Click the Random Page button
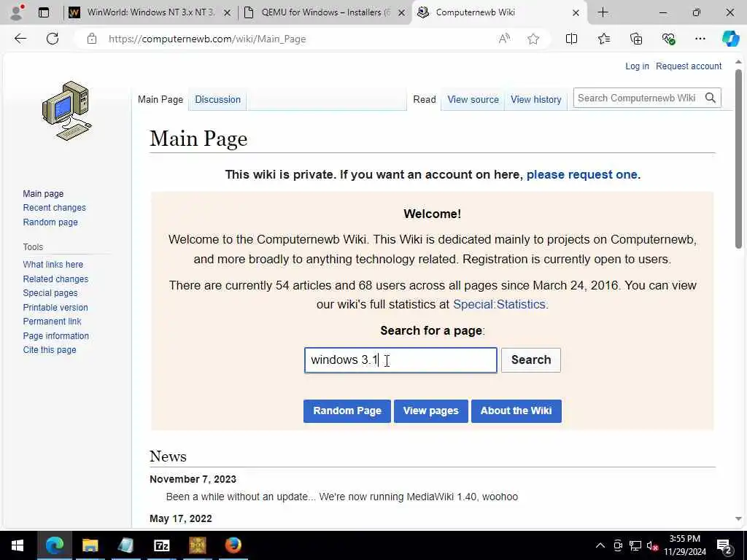This screenshot has height=560, width=747. (347, 411)
